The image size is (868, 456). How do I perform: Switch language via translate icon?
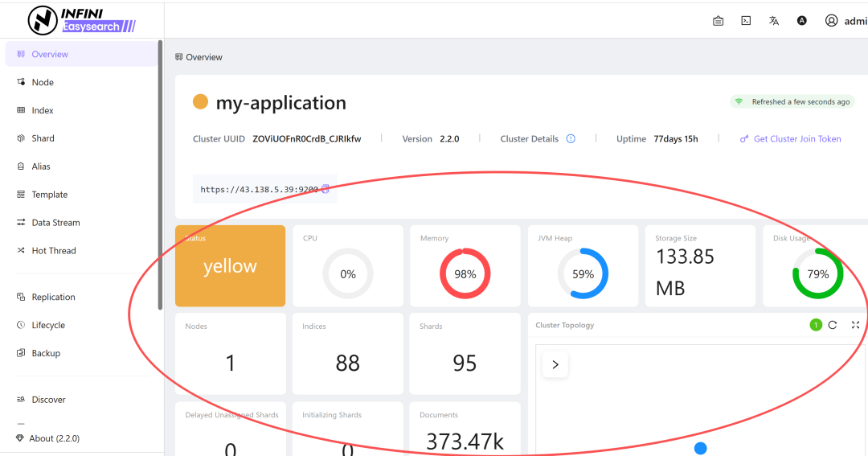point(774,21)
